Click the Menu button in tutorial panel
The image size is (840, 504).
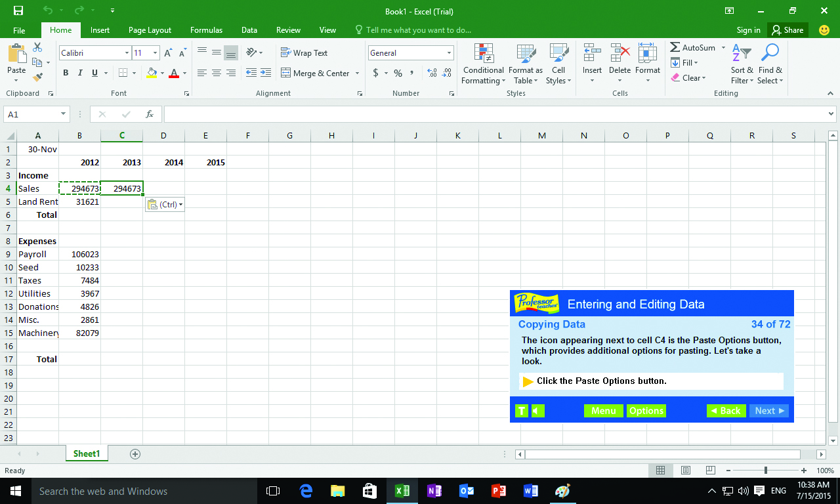point(603,411)
